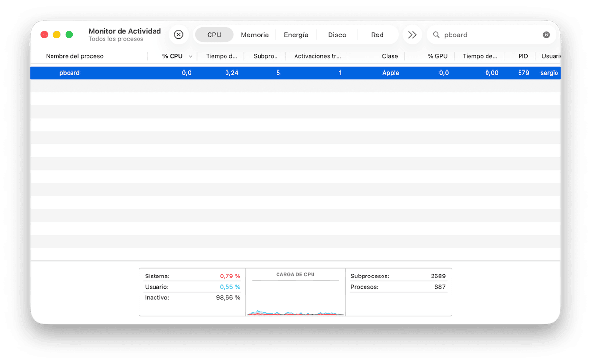The height and width of the screenshot is (364, 591).
Task: Switch to the CPU tab
Action: tap(214, 35)
